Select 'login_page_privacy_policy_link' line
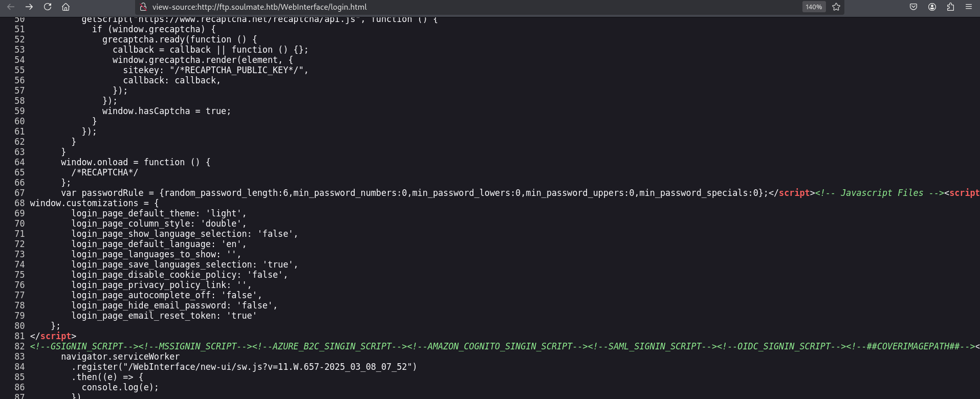The width and height of the screenshot is (980, 399). click(x=161, y=285)
